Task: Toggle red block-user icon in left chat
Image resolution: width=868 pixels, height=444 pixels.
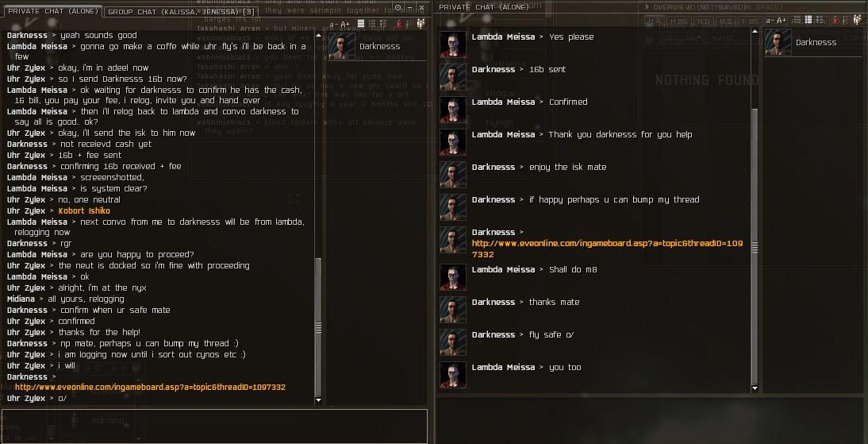Action: tap(399, 24)
